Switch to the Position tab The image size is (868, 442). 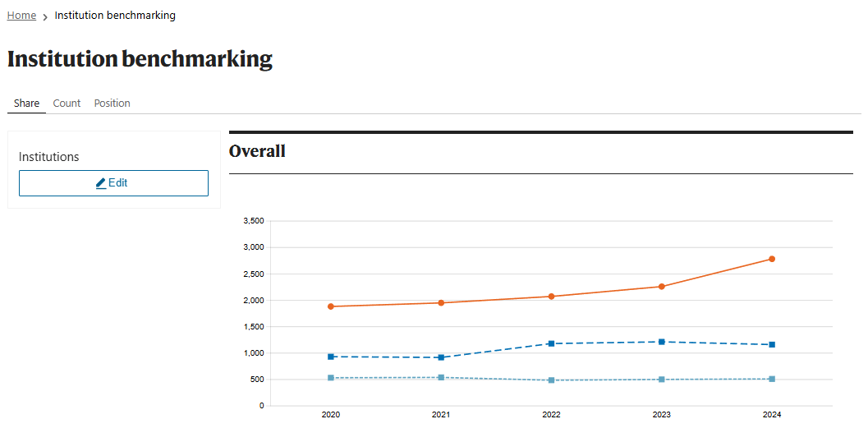pos(113,103)
